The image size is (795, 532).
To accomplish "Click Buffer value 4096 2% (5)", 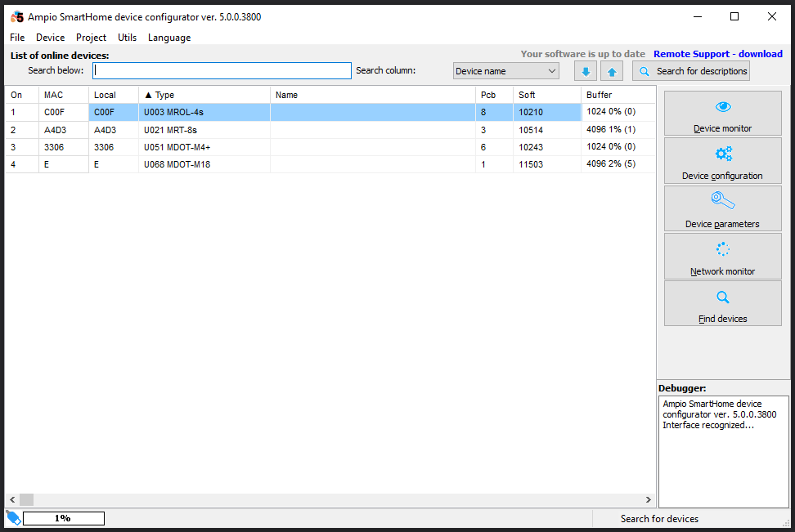I will pyautogui.click(x=618, y=163).
